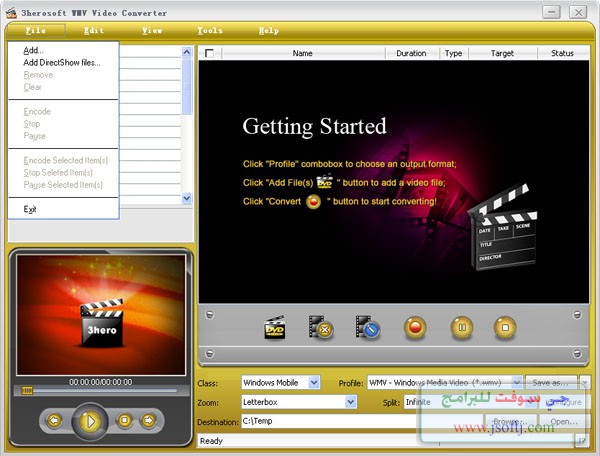Choose Exit from the File menu
The image size is (600, 456).
click(x=63, y=209)
